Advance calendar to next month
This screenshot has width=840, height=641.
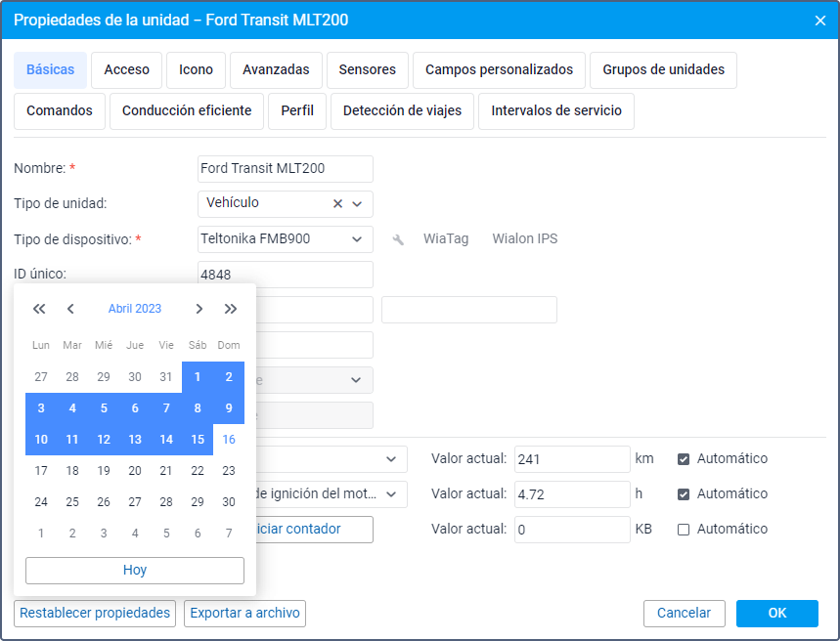click(199, 309)
